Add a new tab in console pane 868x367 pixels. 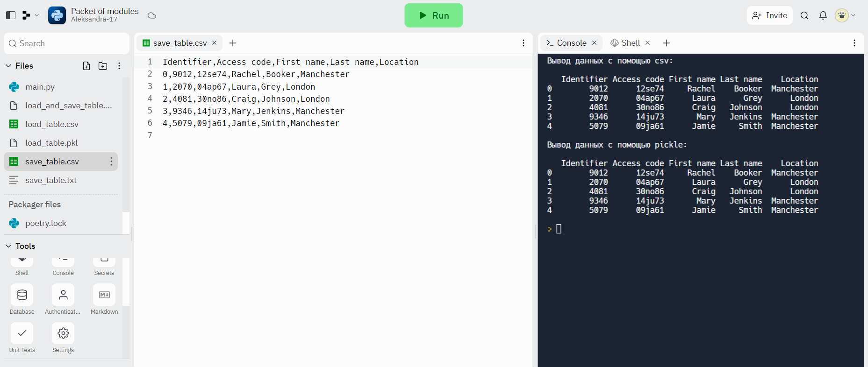pyautogui.click(x=667, y=43)
